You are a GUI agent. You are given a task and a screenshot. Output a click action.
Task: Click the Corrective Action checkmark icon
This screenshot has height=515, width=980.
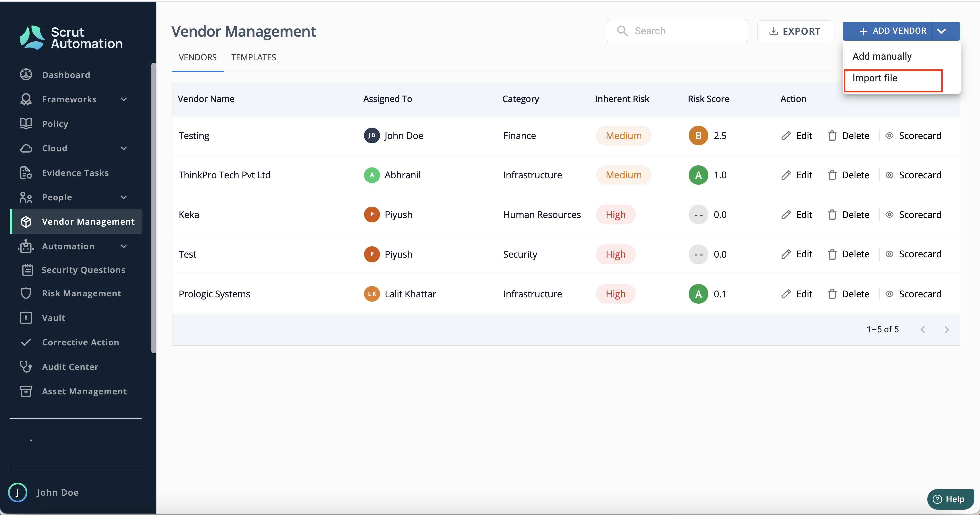(x=26, y=342)
